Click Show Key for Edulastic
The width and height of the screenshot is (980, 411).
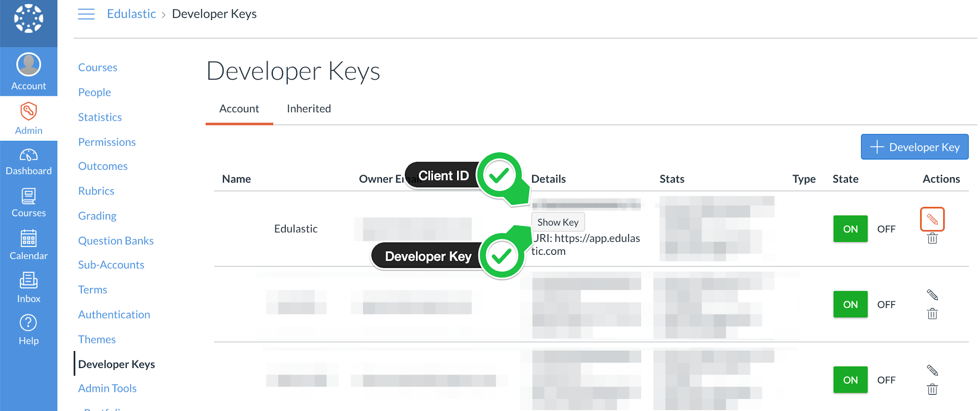tap(558, 222)
